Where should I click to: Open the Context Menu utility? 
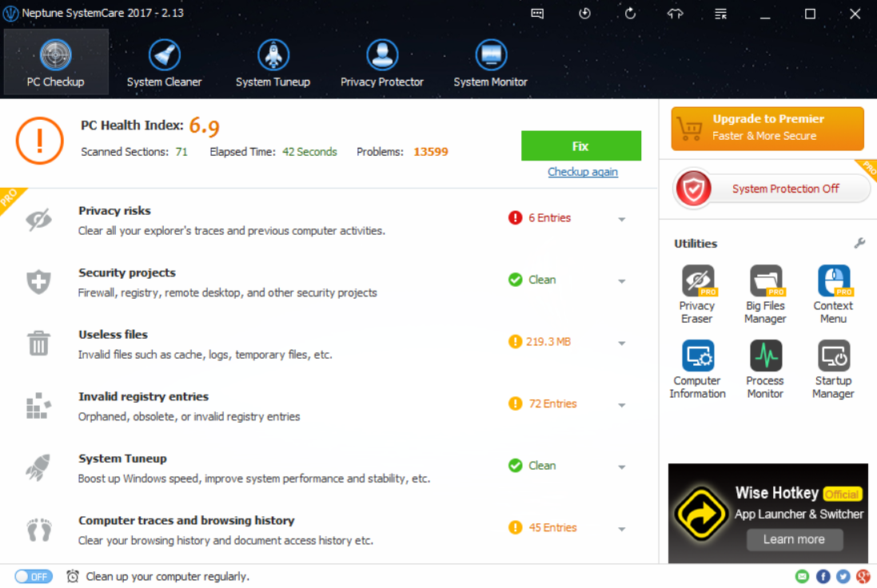click(x=833, y=295)
